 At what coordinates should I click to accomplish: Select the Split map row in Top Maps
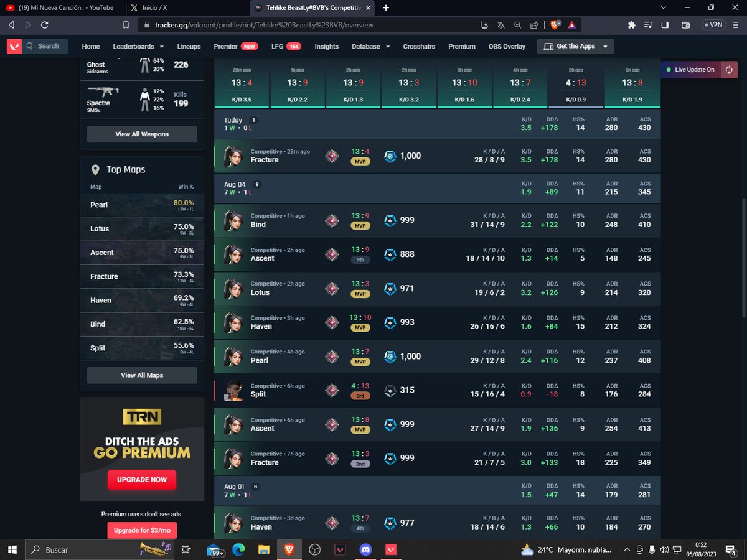click(x=142, y=348)
